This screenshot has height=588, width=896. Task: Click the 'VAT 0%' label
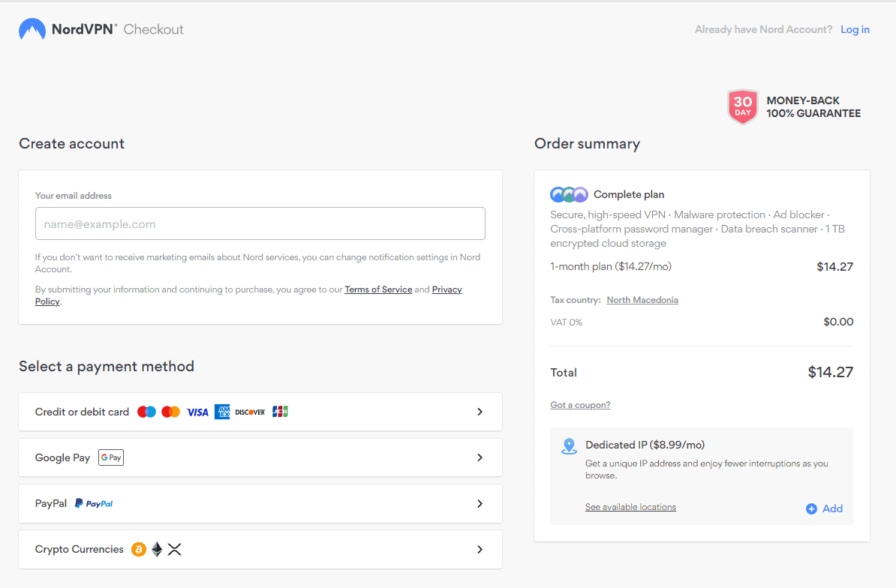[567, 322]
